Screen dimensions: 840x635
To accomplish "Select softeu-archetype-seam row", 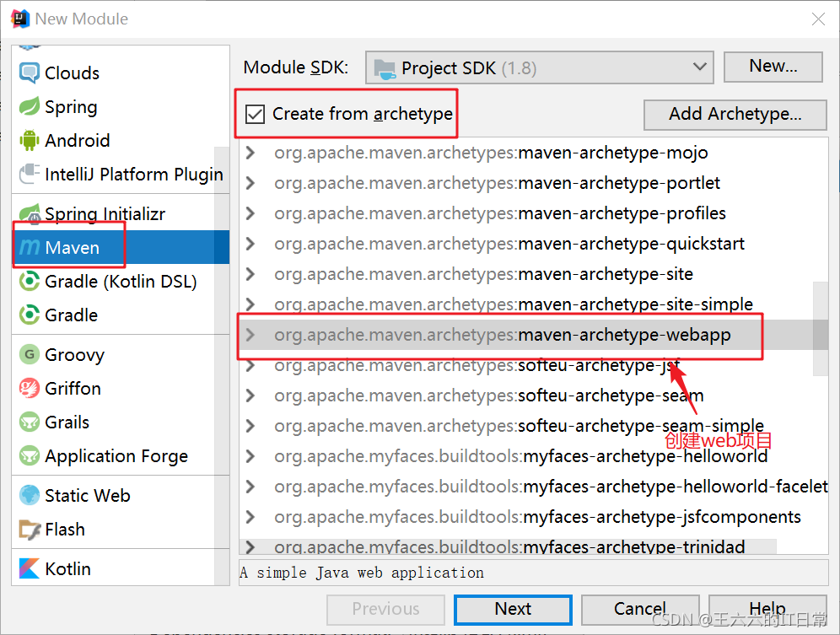I will click(534, 396).
